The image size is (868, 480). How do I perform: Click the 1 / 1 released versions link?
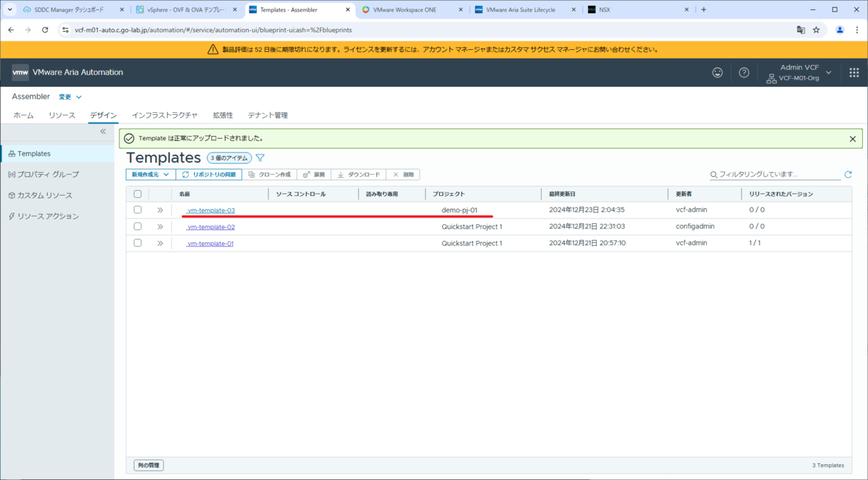[754, 243]
